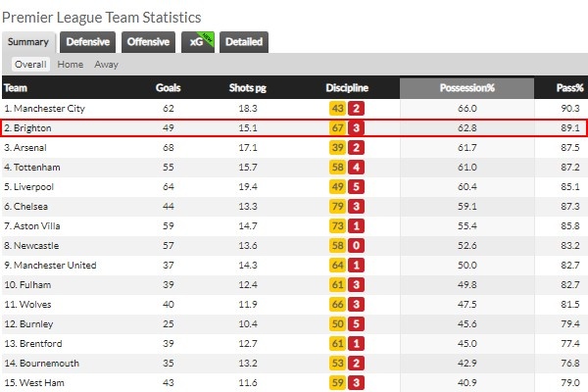588x392 pixels.
Task: Show Home stats view
Action: [71, 65]
